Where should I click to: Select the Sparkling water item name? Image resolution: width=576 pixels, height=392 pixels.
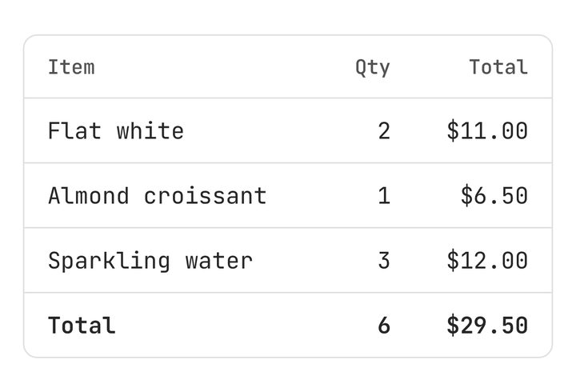click(150, 262)
